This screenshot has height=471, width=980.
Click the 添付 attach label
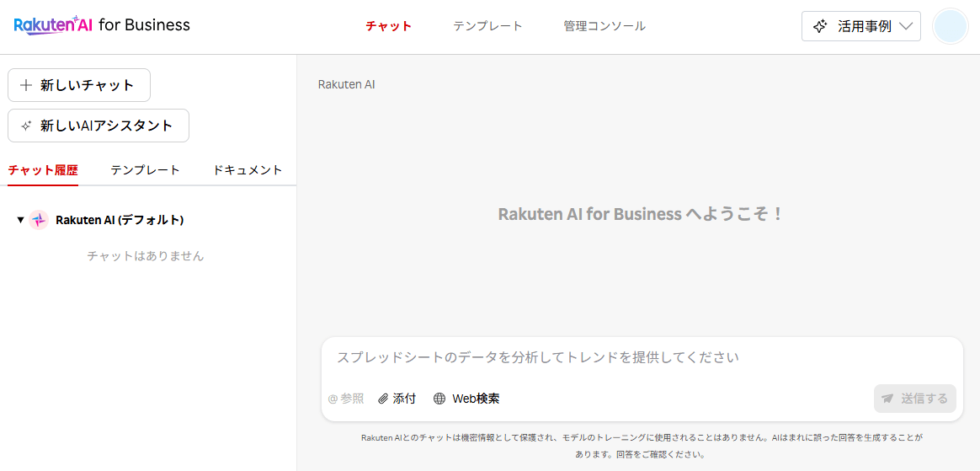pos(404,399)
